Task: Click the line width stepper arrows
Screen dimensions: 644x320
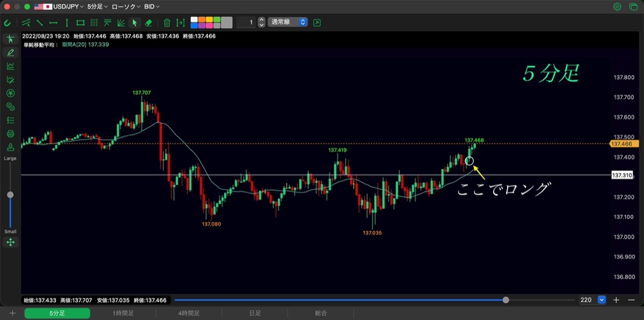Action: pos(261,23)
